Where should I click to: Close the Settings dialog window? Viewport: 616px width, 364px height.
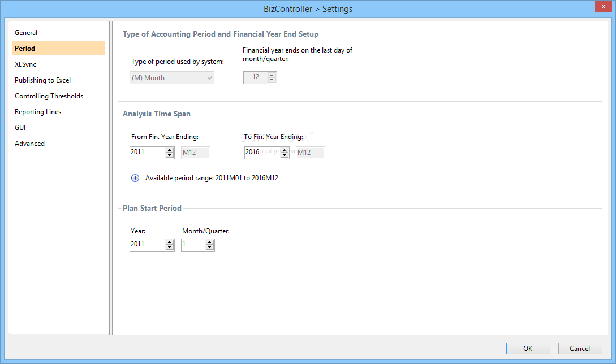click(x=603, y=6)
